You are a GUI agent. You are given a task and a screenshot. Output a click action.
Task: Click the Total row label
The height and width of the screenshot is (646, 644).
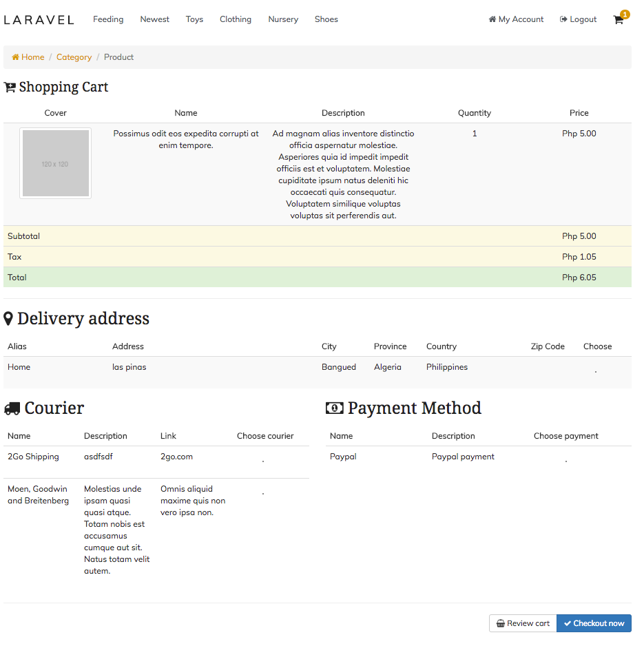coord(17,278)
